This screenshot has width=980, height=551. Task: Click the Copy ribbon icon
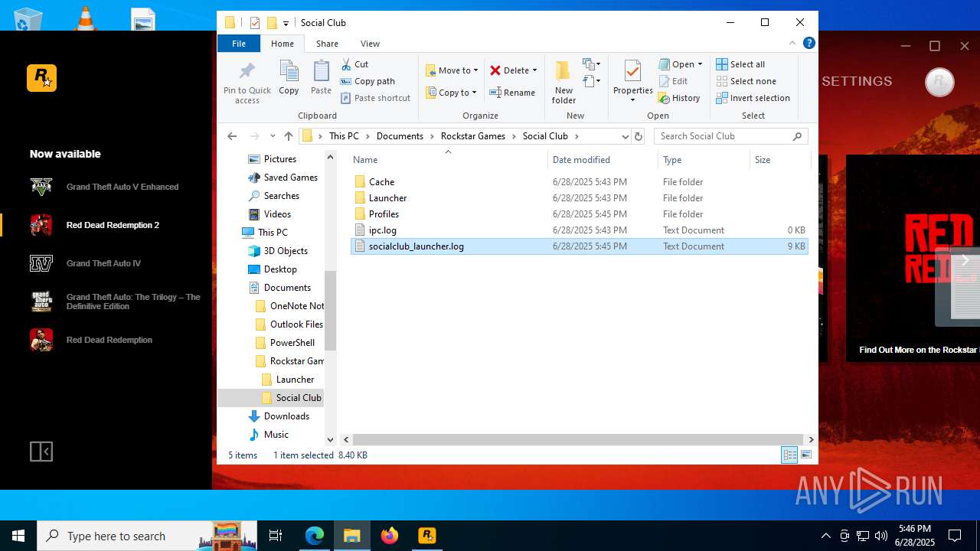(x=289, y=77)
